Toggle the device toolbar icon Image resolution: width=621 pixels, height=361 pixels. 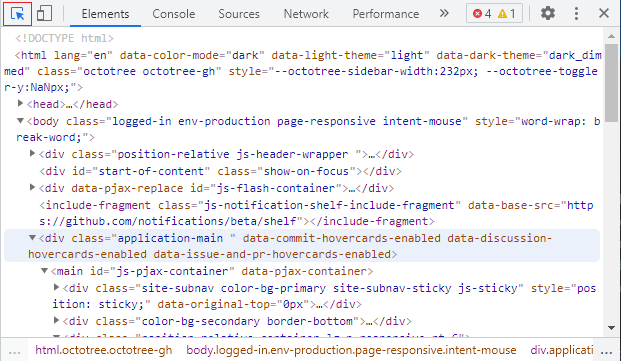pyautogui.click(x=44, y=14)
